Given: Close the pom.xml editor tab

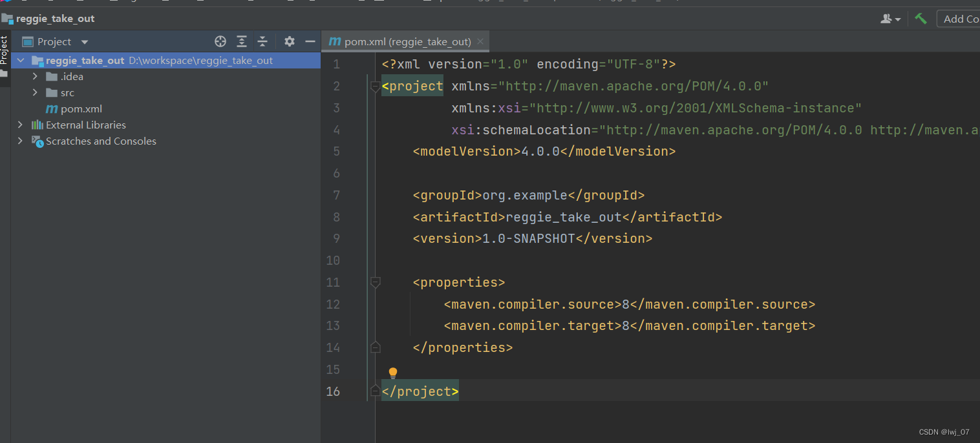Looking at the screenshot, I should [x=480, y=41].
